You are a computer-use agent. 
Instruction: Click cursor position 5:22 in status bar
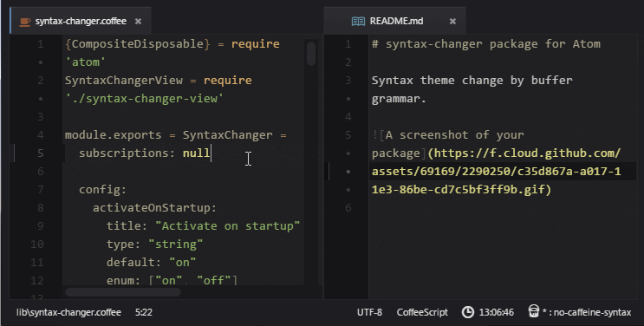[x=143, y=312]
